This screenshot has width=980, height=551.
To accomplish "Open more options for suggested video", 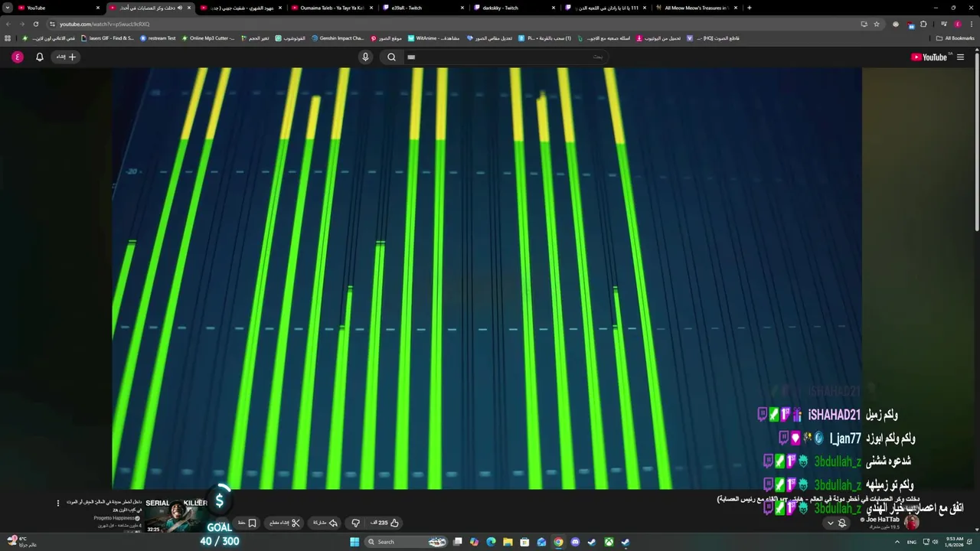I will click(x=57, y=503).
